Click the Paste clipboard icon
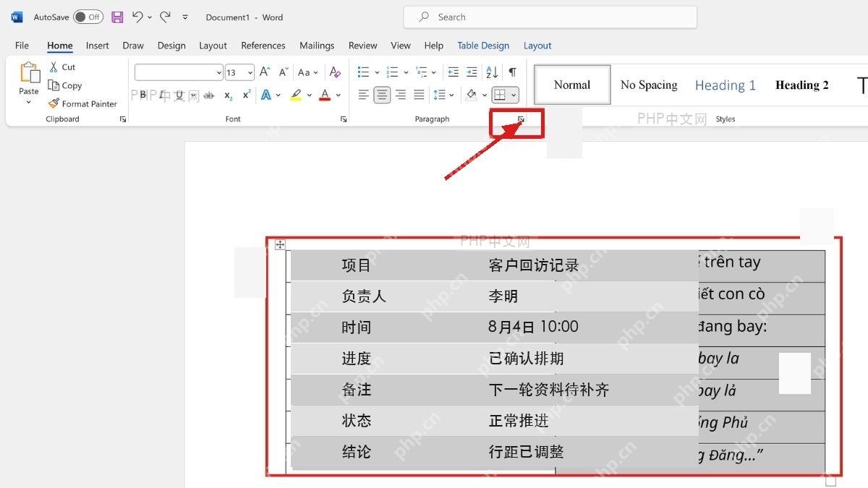 (29, 73)
